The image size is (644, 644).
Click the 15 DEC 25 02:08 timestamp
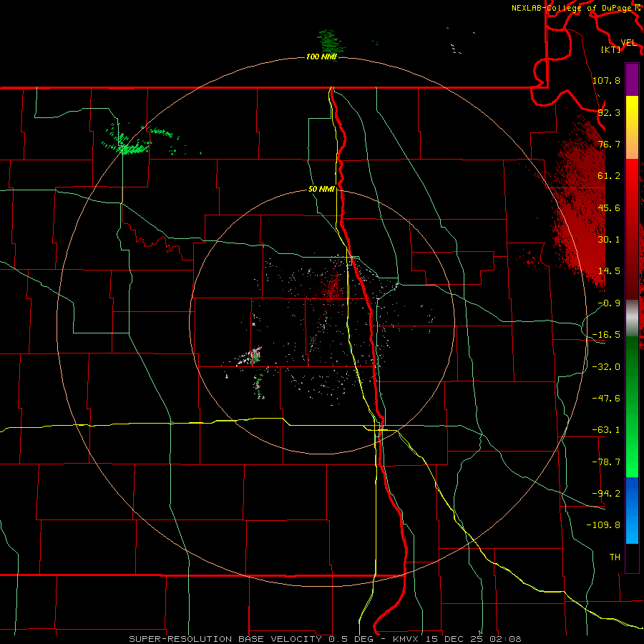tap(474, 639)
